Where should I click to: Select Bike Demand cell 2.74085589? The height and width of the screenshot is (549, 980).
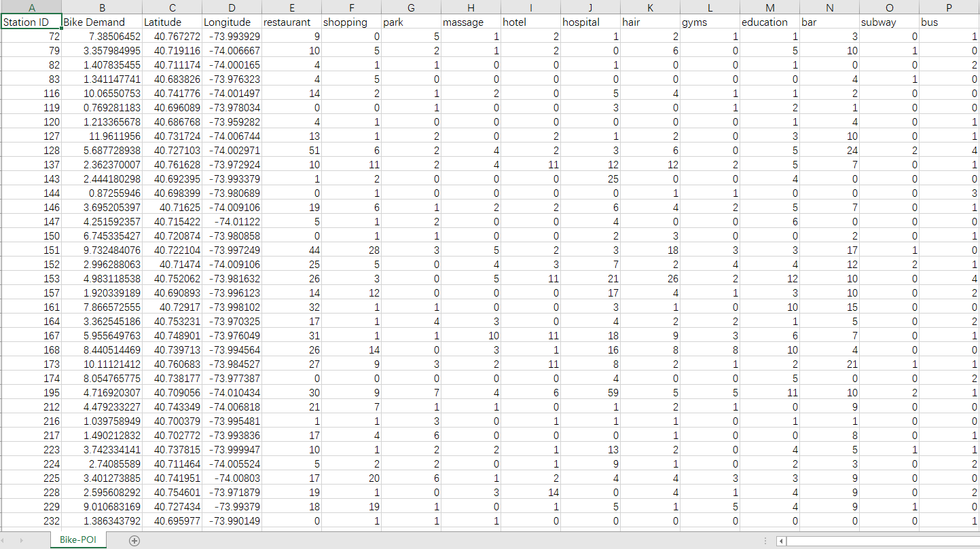click(x=102, y=463)
